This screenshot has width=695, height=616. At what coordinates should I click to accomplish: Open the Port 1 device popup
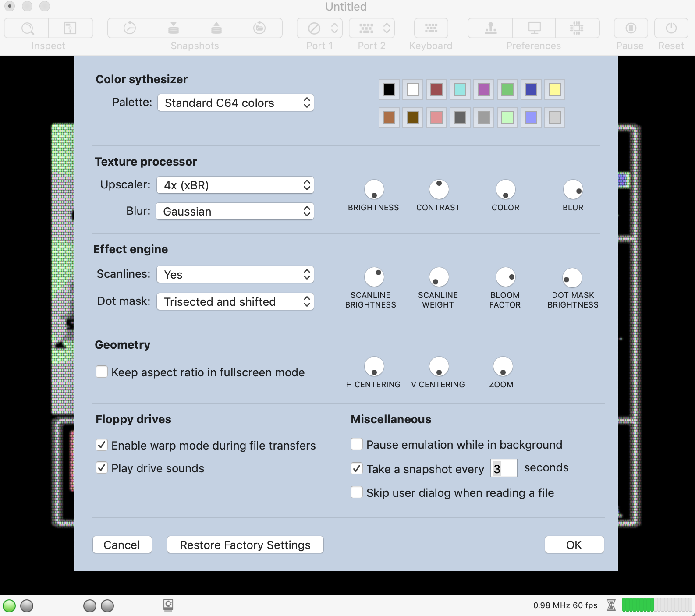click(x=319, y=28)
